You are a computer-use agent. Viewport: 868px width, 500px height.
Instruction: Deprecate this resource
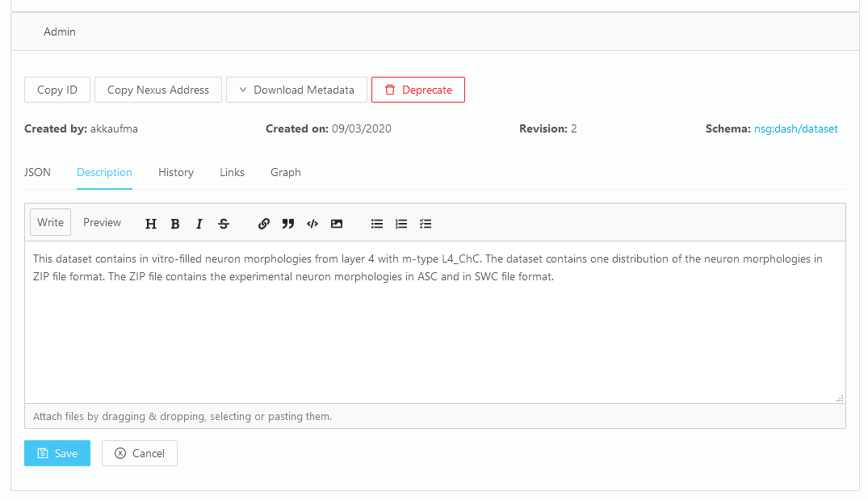click(x=418, y=90)
